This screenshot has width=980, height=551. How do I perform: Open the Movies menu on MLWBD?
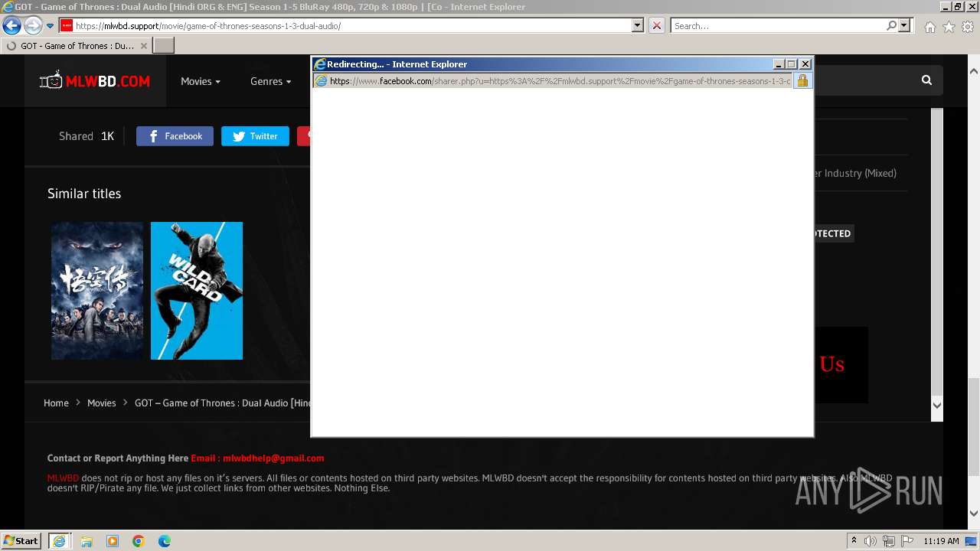(201, 81)
